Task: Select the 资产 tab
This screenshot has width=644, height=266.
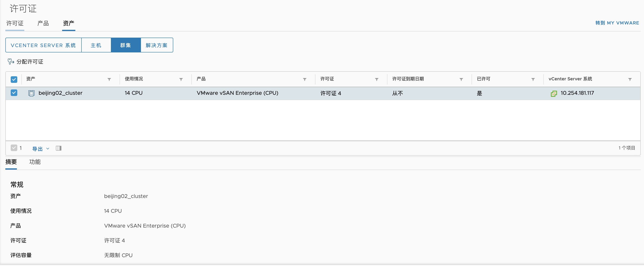Action: click(x=69, y=23)
